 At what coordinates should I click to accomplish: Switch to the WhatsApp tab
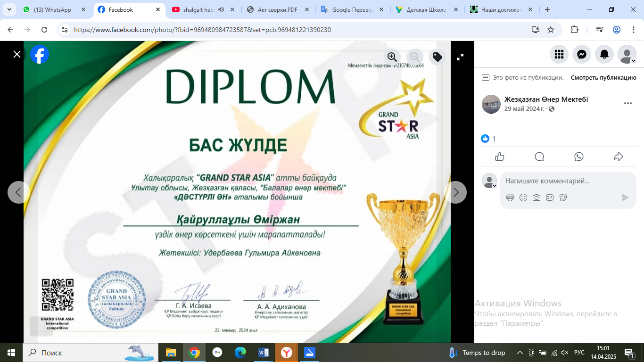coord(52,9)
